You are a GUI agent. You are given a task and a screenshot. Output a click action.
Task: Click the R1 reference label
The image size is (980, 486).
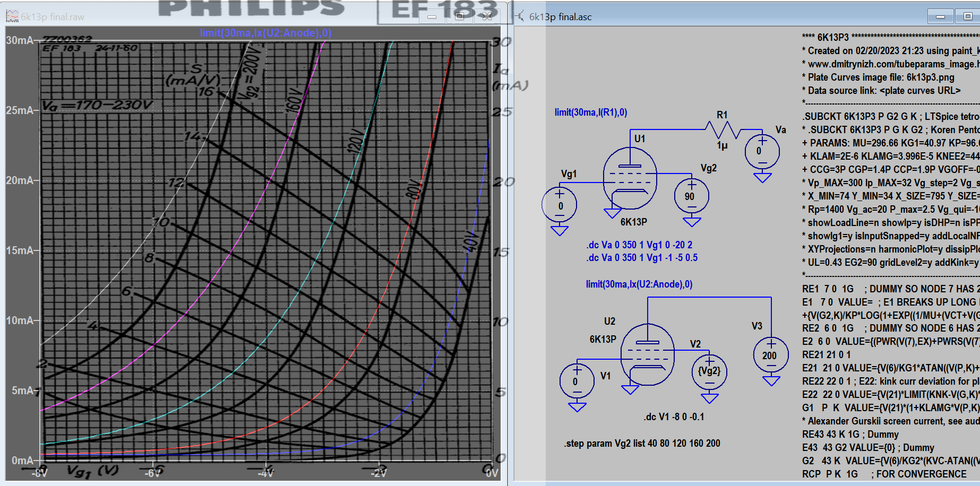(722, 115)
